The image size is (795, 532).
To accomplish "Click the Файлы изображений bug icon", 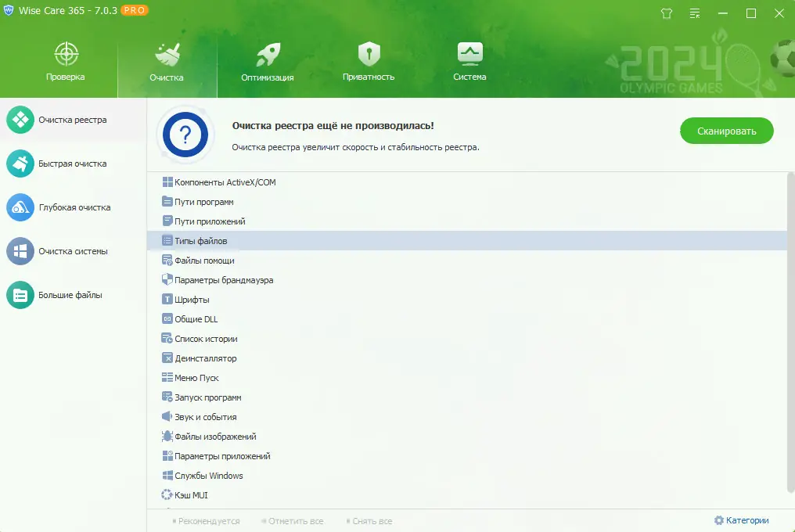I will [x=167, y=436].
